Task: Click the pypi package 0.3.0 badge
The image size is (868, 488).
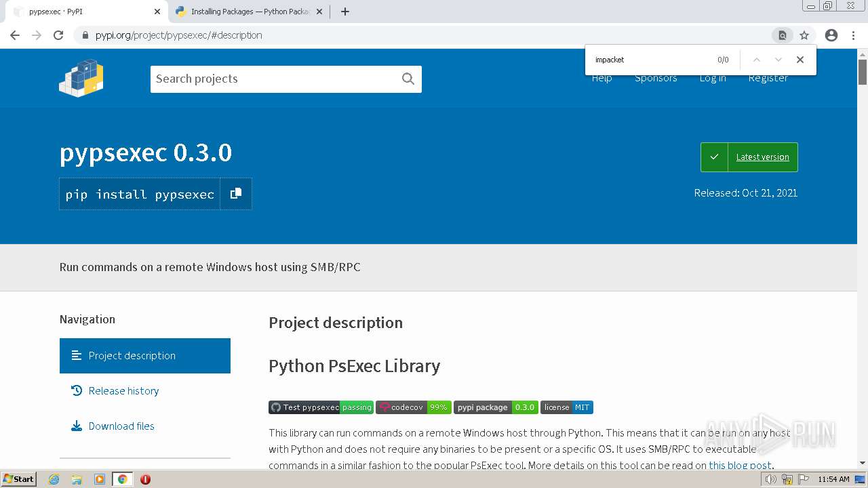Action: tap(496, 407)
